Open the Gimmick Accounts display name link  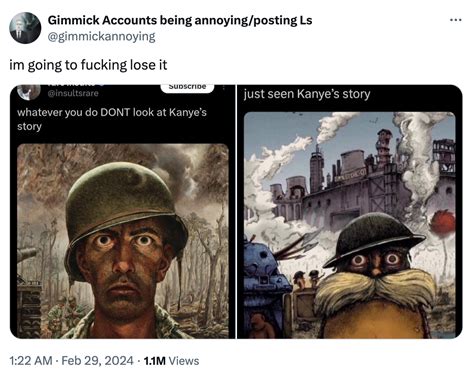(x=180, y=20)
